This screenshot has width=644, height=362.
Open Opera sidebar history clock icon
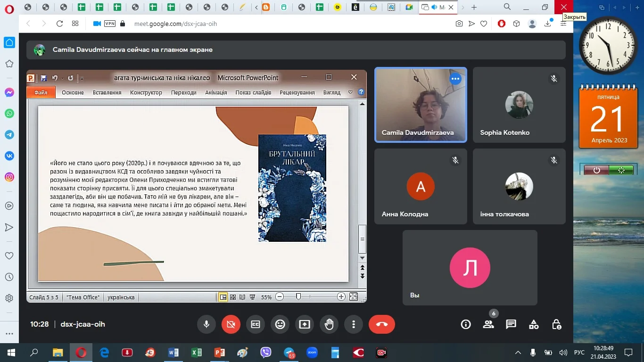coord(9,277)
